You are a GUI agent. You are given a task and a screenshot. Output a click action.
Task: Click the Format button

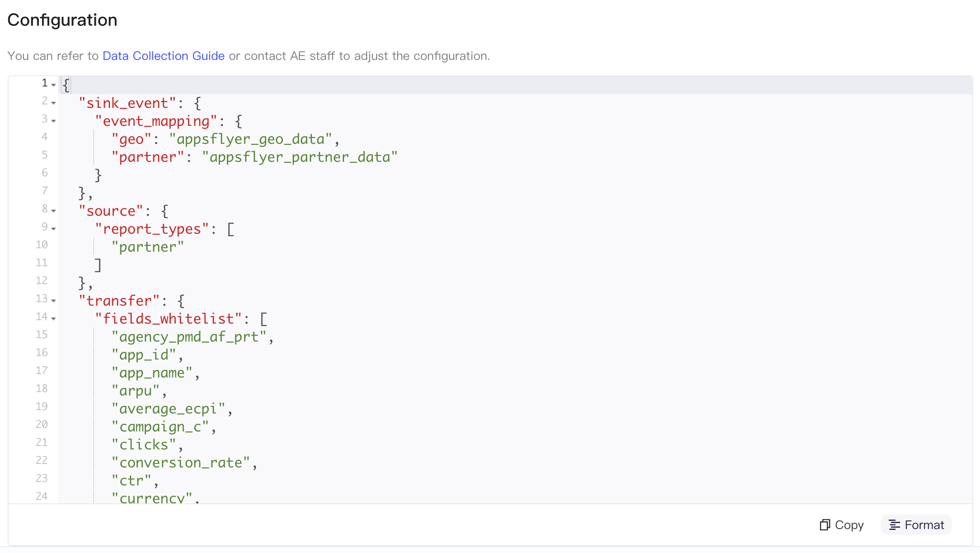916,525
